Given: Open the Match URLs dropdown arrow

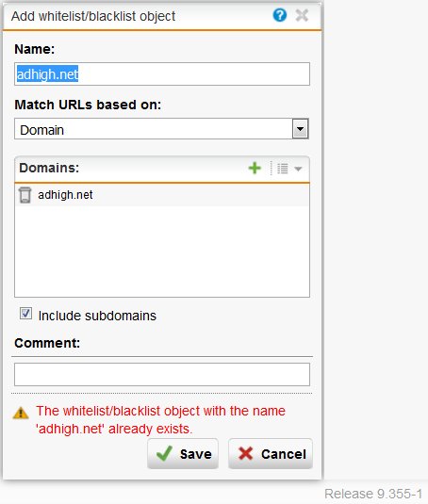Looking at the screenshot, I should pyautogui.click(x=301, y=129).
